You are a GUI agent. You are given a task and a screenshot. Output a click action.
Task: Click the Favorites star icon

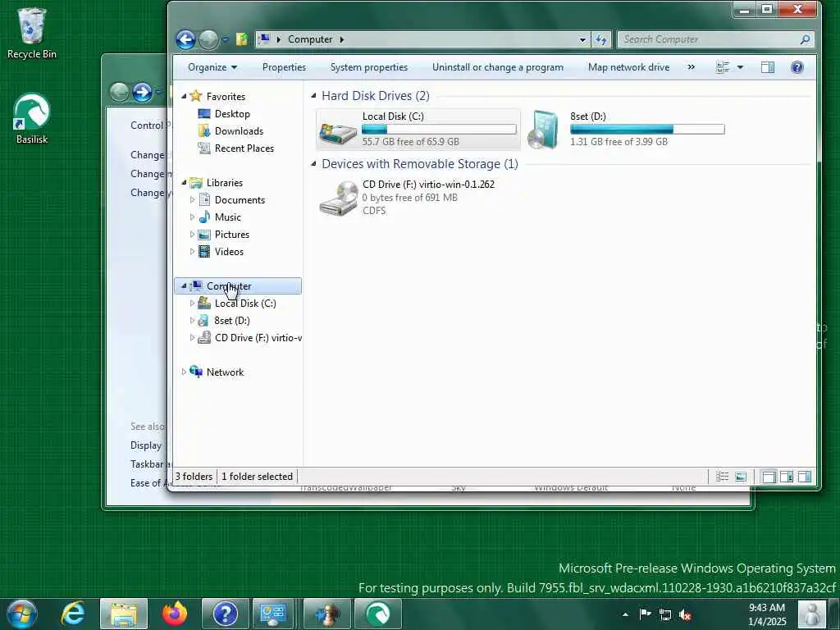point(196,97)
